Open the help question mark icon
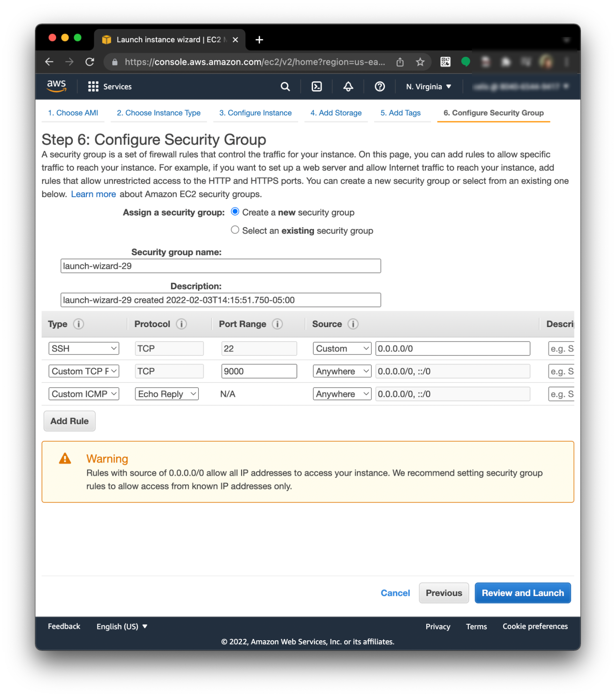The height and width of the screenshot is (697, 616). pyautogui.click(x=380, y=86)
